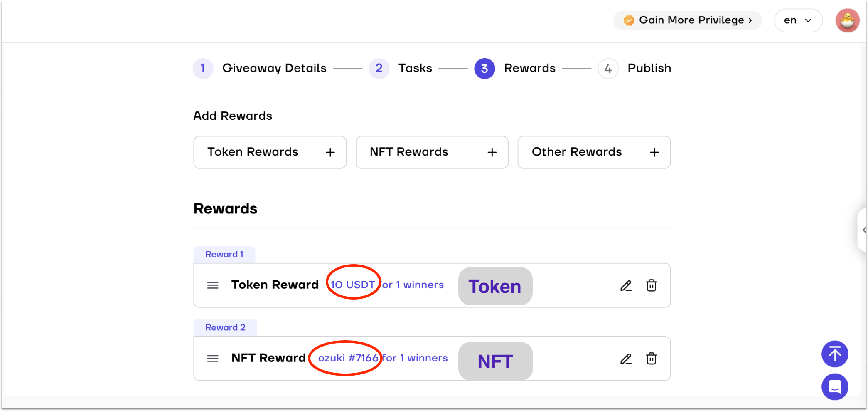This screenshot has width=868, height=411.
Task: Click the Reward 1 label tab
Action: click(224, 255)
